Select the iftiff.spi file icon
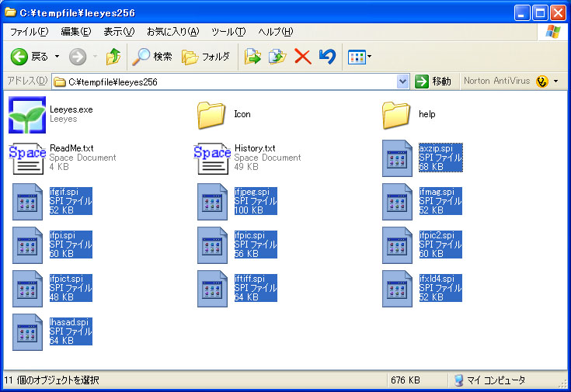Viewport: 571px width, 392px height. [212, 289]
